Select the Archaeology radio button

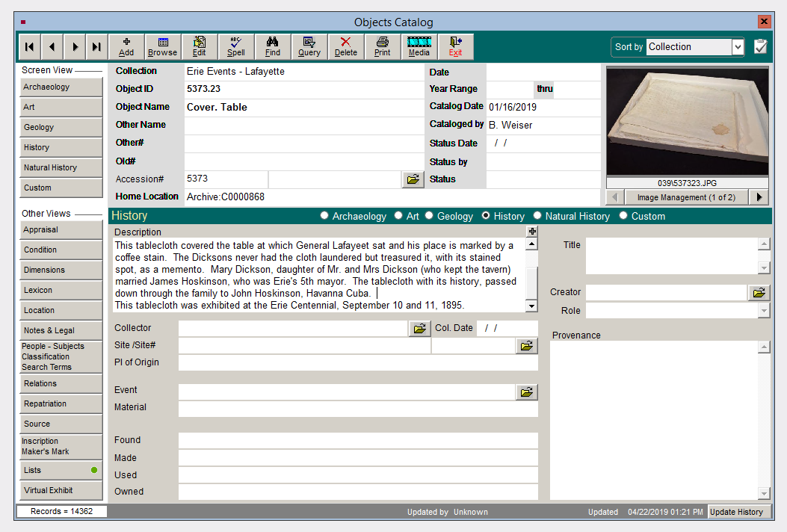324,216
